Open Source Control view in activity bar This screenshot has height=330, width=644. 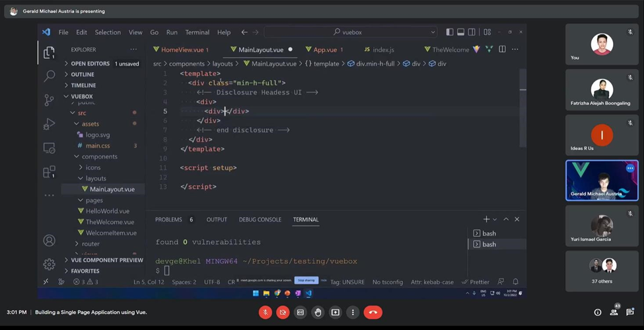tap(49, 100)
